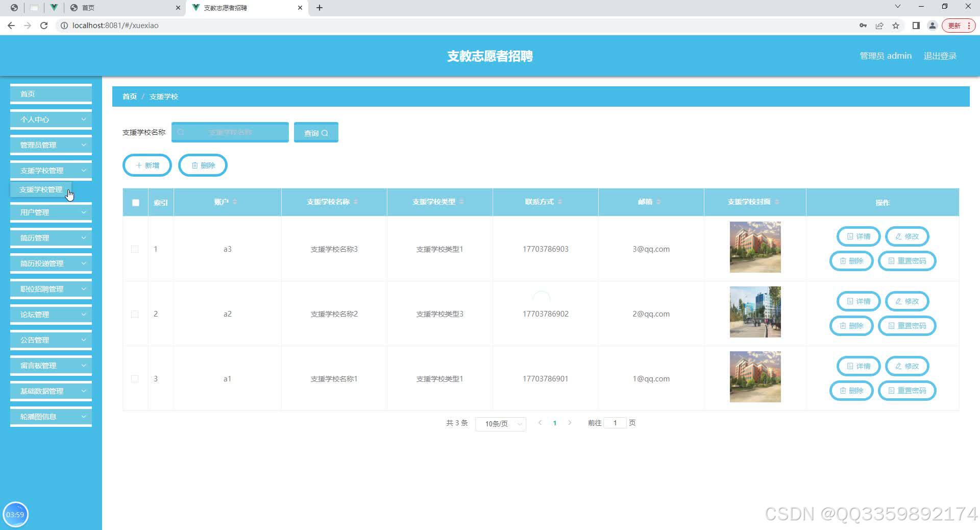Click 修改 for account a3
Screen dimensions: 980x530
point(907,236)
